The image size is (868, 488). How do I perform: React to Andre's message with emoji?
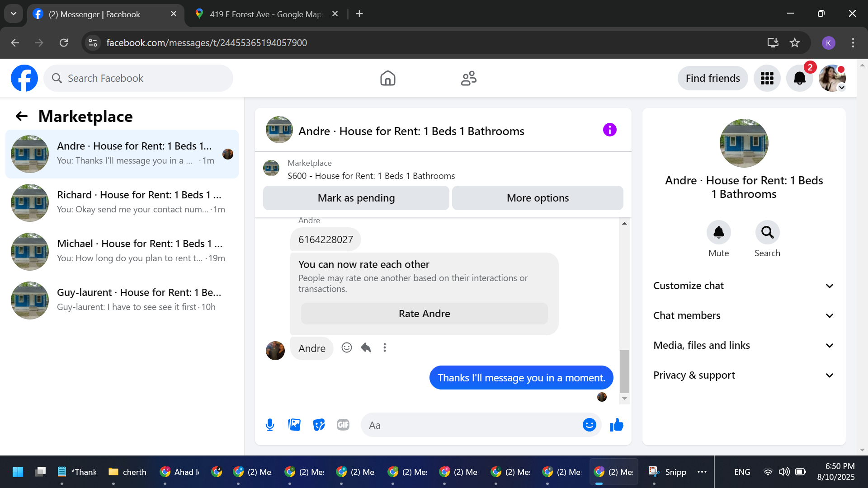pyautogui.click(x=347, y=347)
